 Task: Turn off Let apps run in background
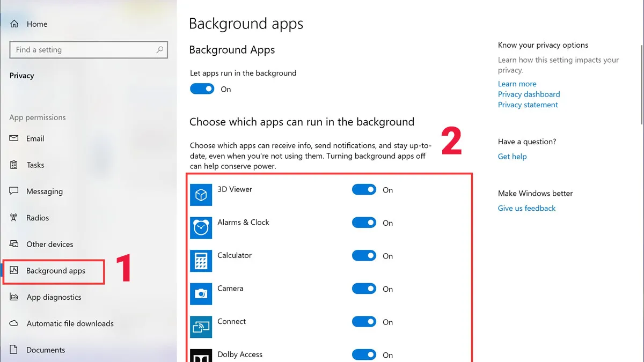pyautogui.click(x=202, y=89)
